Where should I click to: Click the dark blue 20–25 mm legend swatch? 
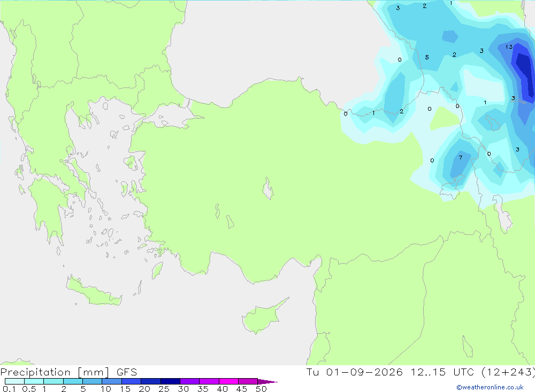(x=151, y=381)
